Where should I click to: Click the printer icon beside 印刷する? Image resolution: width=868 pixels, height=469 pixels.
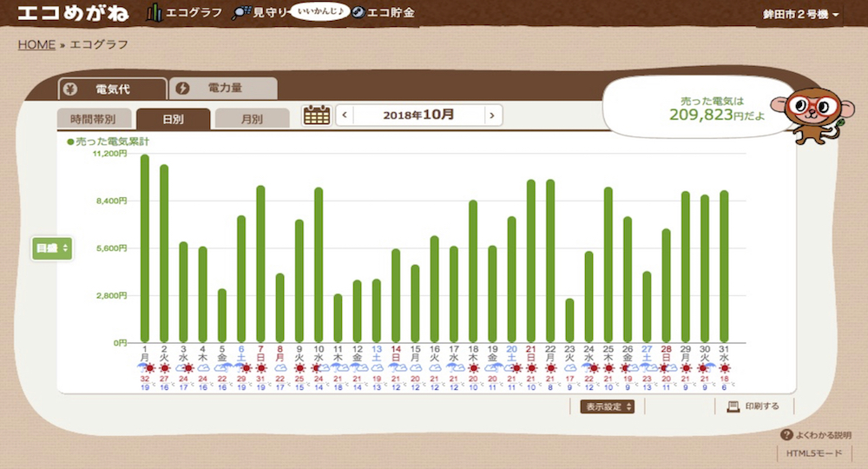coord(733,406)
